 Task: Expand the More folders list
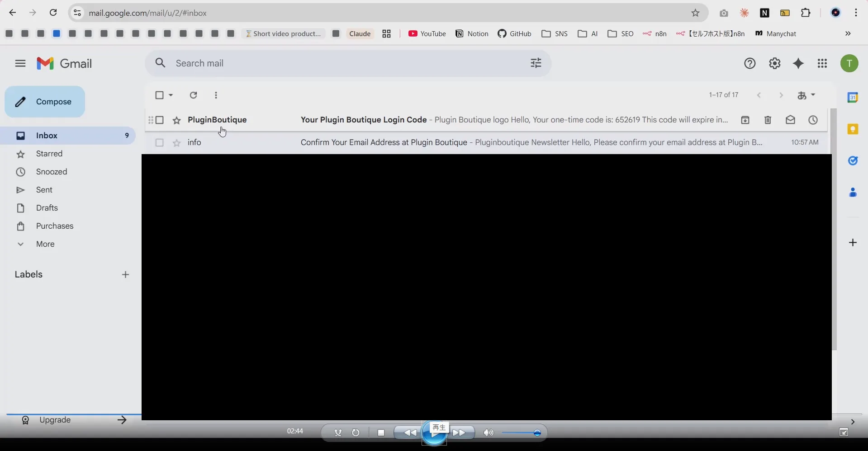click(x=45, y=244)
